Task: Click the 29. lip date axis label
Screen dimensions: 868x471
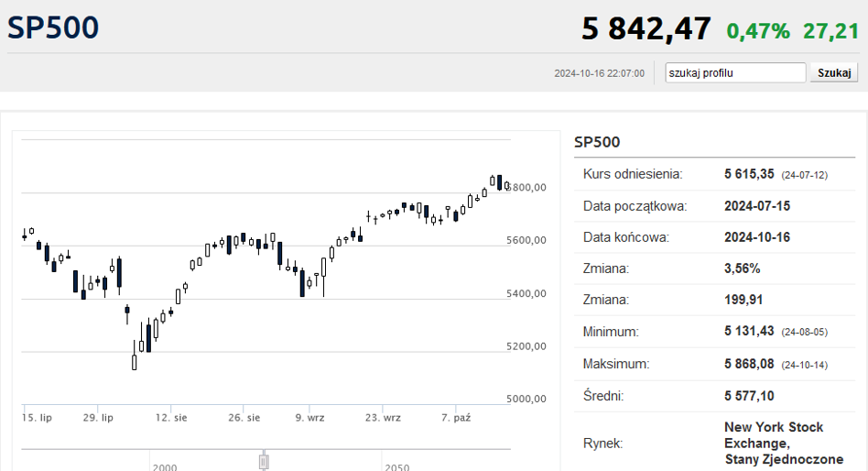Action: (x=98, y=417)
